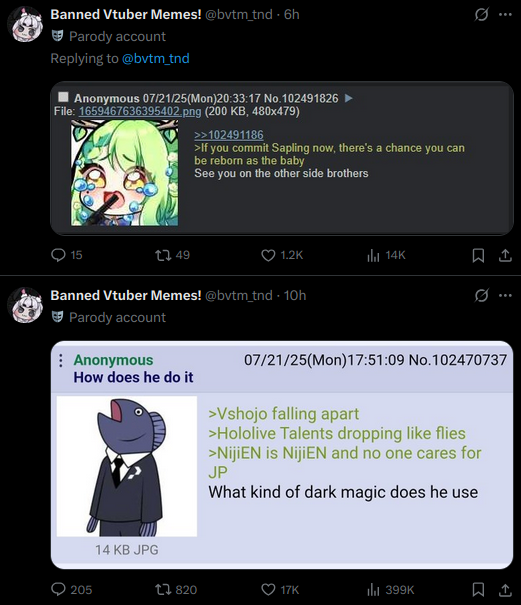
Task: Open Banned Vtuber Memes! profile from first tweet
Action: tap(126, 14)
